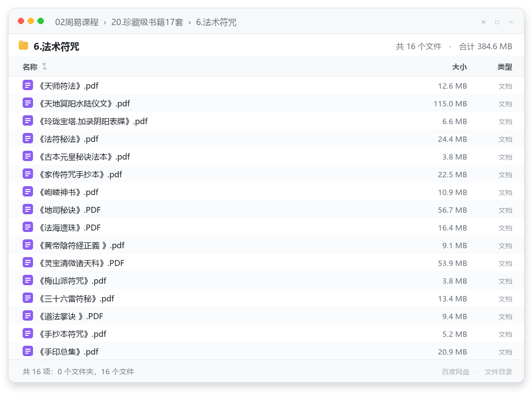This screenshot has width=532, height=394.
Task: Click the yellow folder icon beside 6.法术符咒
Action: pos(24,45)
